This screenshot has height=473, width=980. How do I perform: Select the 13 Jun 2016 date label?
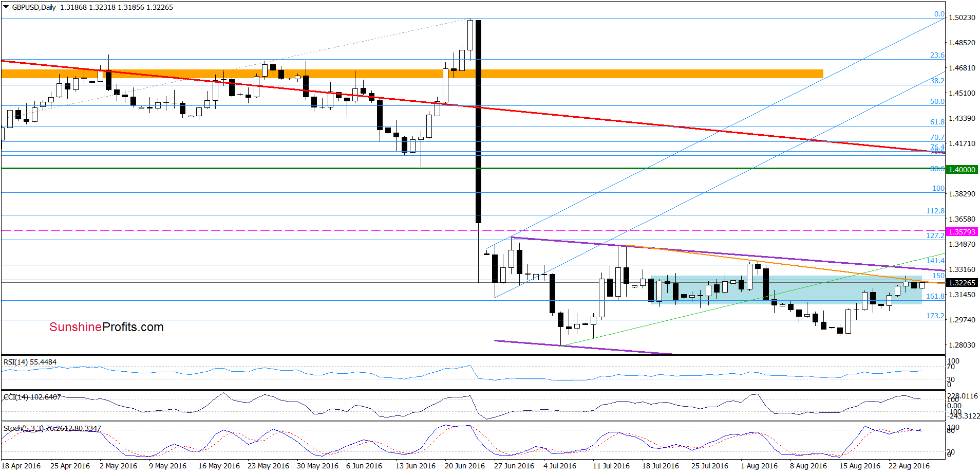(416, 466)
